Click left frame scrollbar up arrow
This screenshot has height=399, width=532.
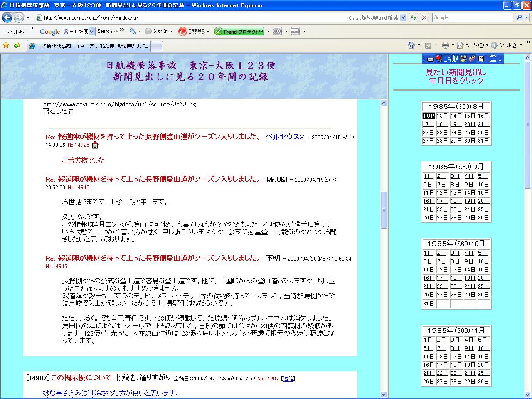coord(384,103)
